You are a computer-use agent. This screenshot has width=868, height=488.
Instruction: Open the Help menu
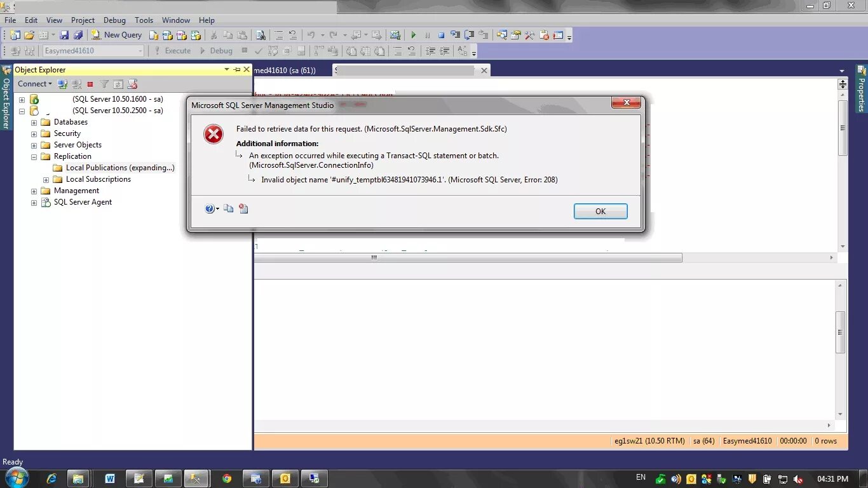point(207,20)
